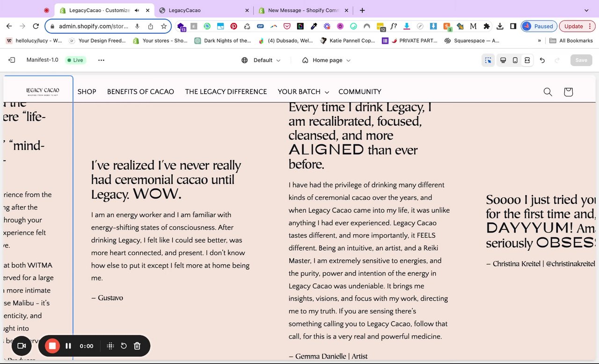
Task: Click the recorder grid drag handle
Action: click(x=110, y=346)
